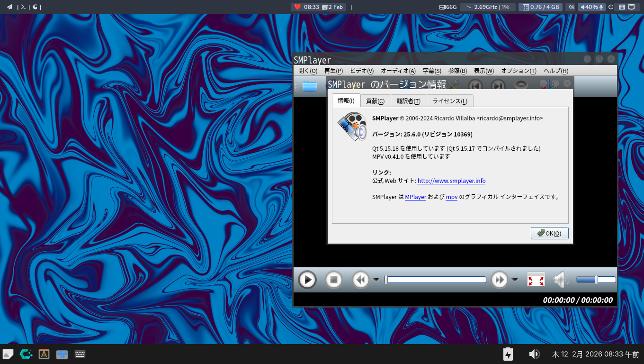Expand the forward options dropdown arrow

pyautogui.click(x=515, y=280)
